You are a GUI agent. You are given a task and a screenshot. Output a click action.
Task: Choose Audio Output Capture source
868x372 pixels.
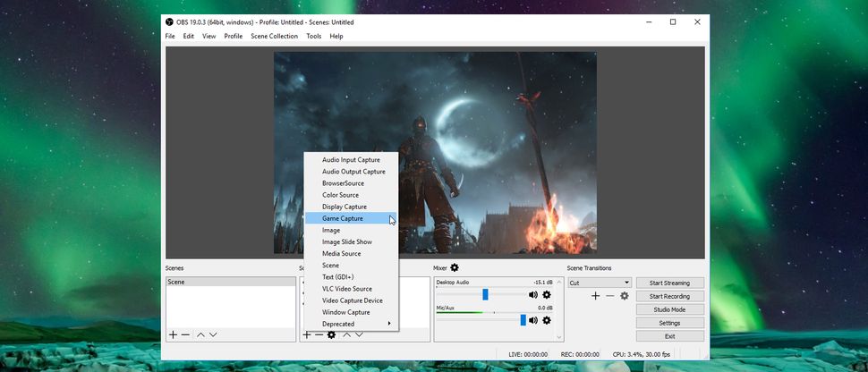pyautogui.click(x=352, y=172)
